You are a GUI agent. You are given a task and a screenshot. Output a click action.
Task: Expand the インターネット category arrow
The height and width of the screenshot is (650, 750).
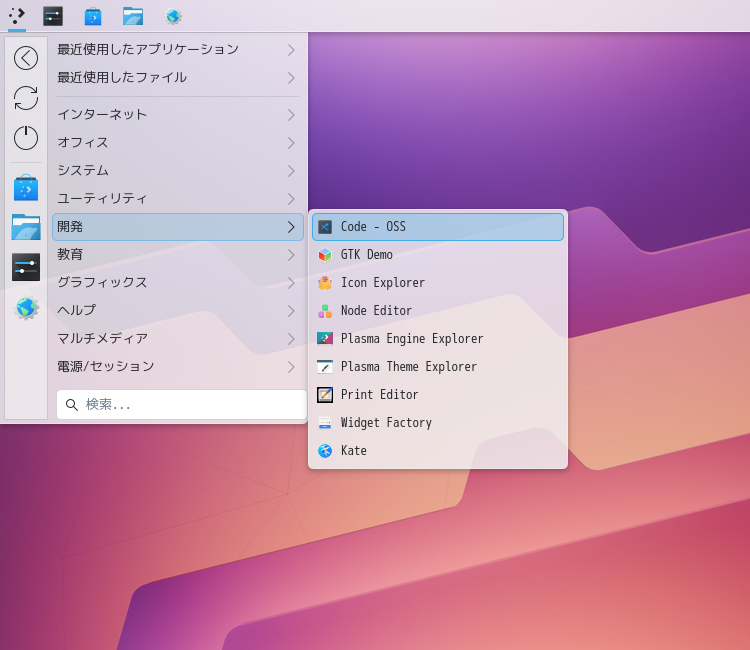291,115
